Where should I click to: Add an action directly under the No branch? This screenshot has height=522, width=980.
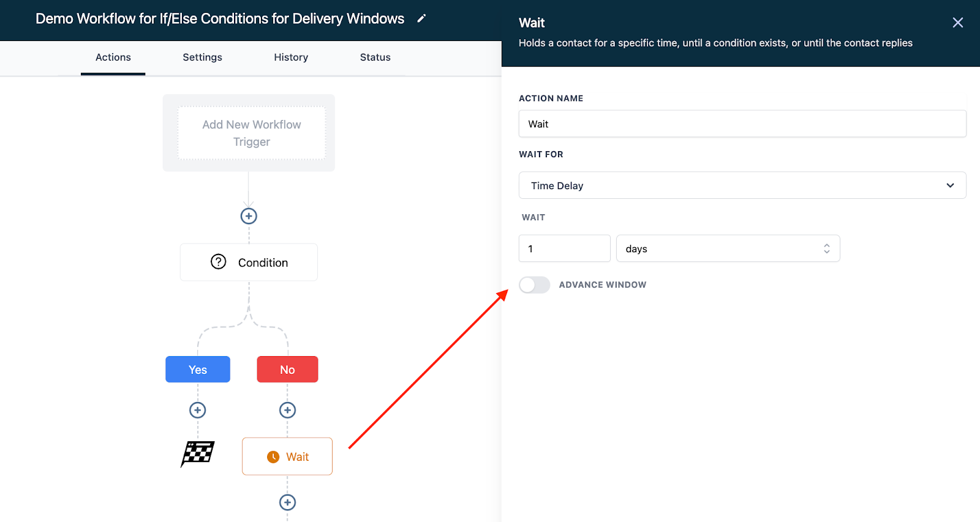[287, 410]
